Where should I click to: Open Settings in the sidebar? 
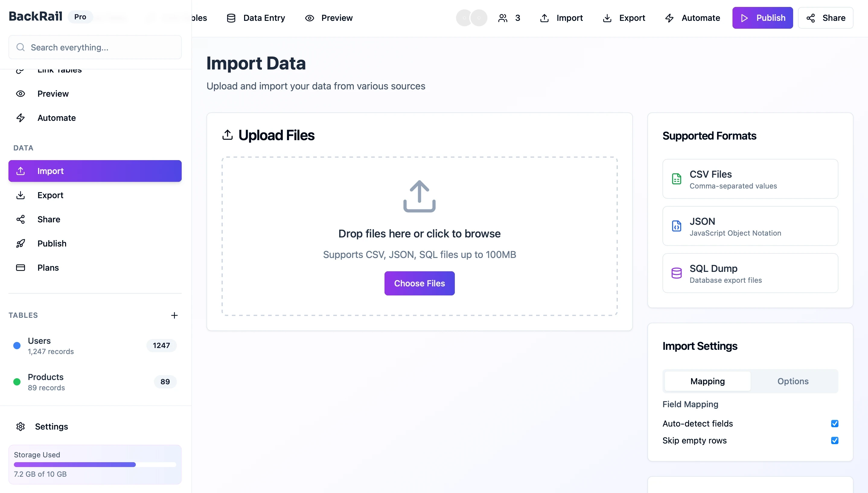click(95, 426)
